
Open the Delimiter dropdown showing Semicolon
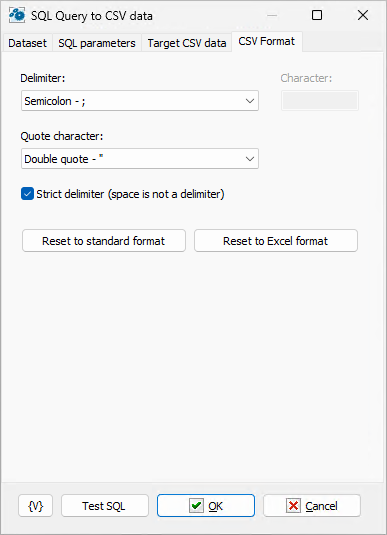140,101
